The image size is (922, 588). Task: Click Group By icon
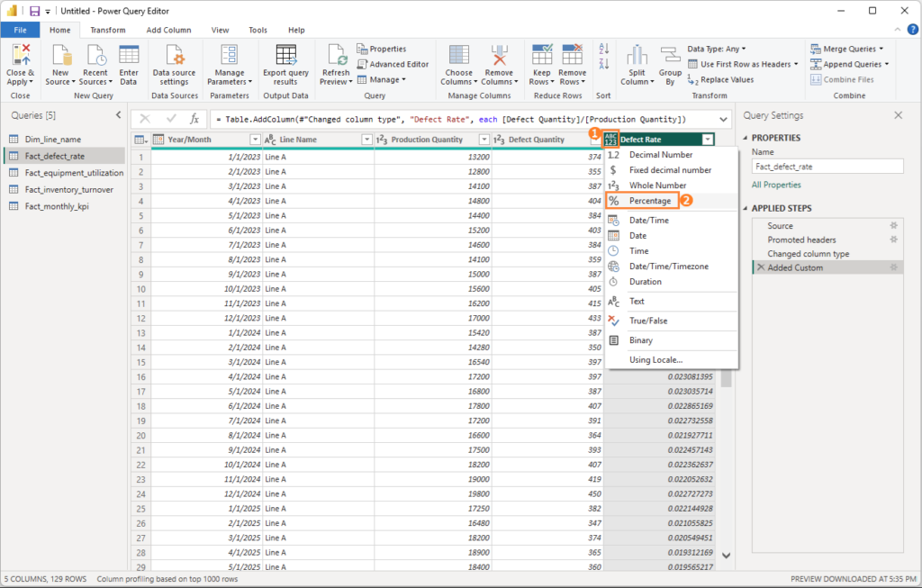[x=670, y=55]
